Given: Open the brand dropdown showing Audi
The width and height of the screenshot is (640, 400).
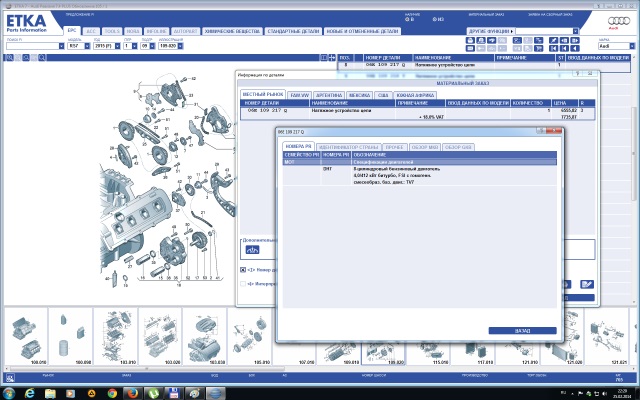Looking at the screenshot, I should point(632,46).
